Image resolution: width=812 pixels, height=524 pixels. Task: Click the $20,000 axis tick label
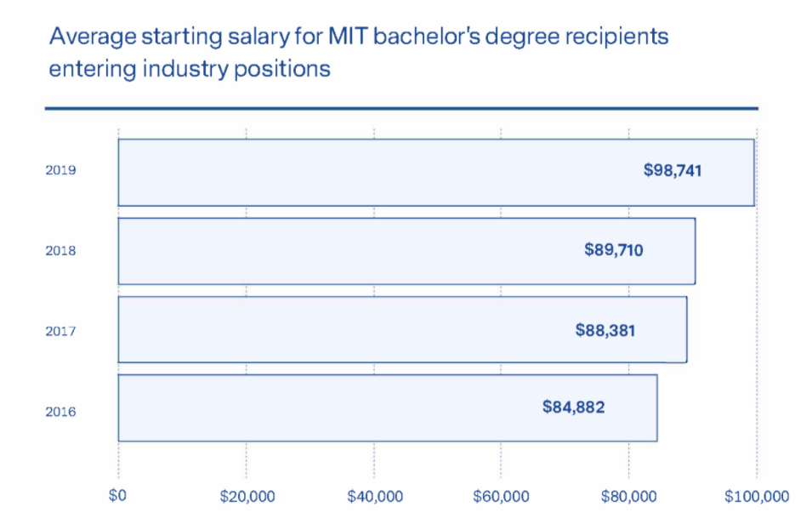[x=246, y=496]
